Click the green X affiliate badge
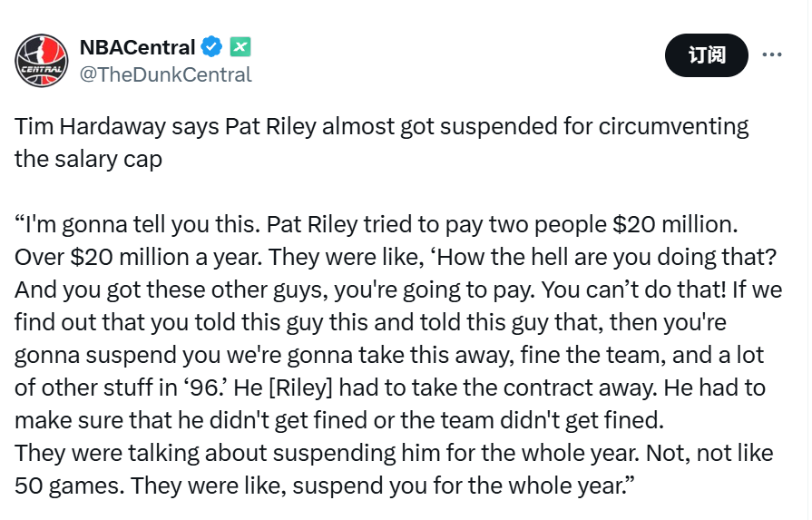Image resolution: width=812 pixels, height=520 pixels. point(240,46)
